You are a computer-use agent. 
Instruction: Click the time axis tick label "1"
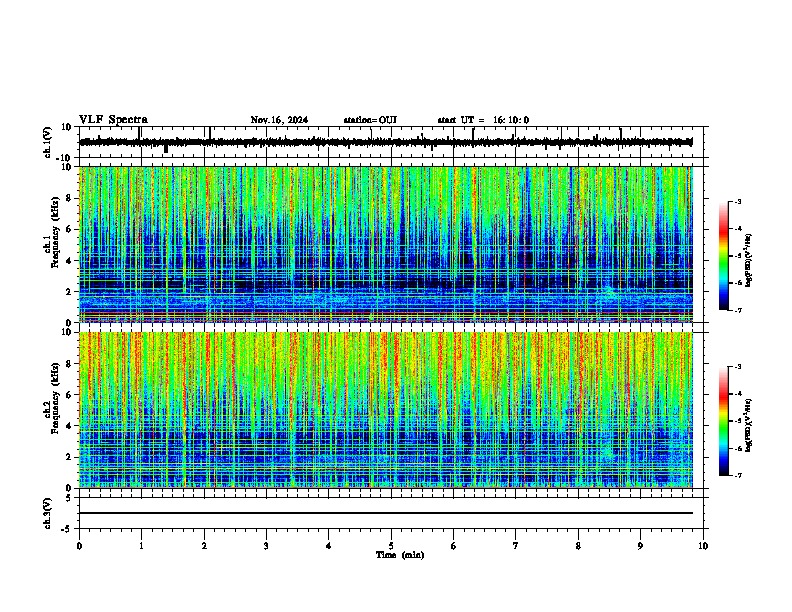[141, 546]
